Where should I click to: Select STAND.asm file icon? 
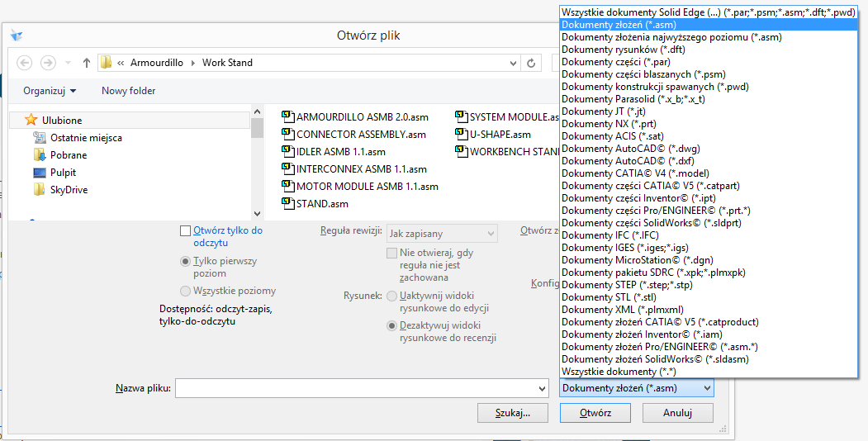point(287,202)
